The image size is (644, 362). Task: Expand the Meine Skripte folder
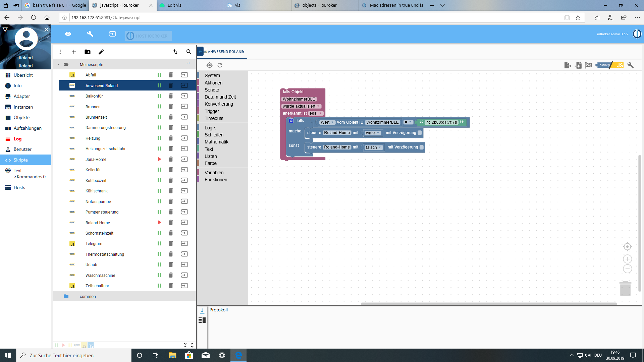(57, 65)
